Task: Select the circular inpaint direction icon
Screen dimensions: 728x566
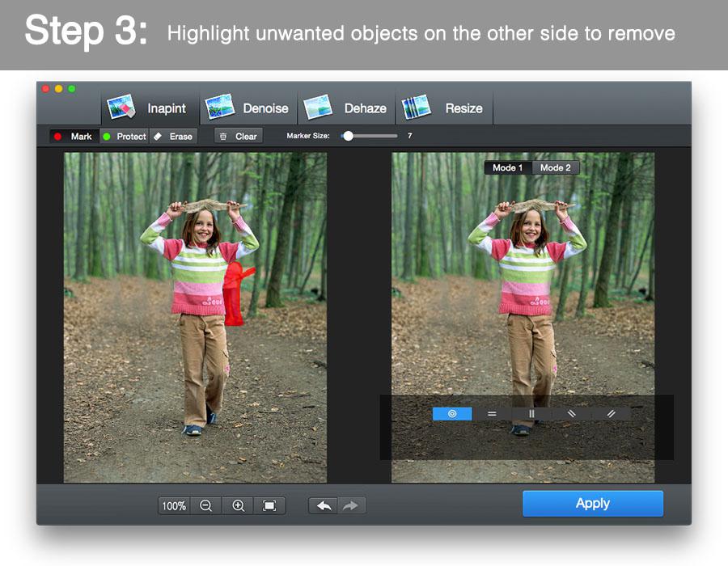Action: 452,413
